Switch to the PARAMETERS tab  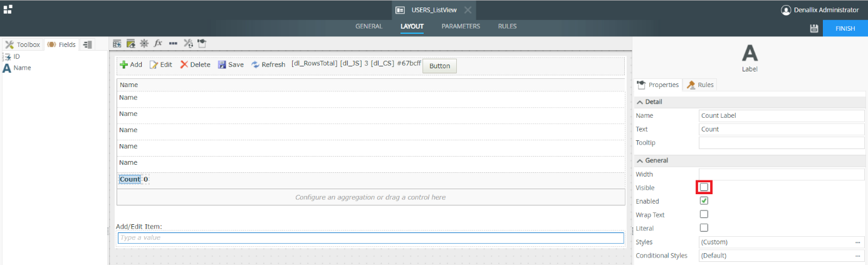pyautogui.click(x=461, y=26)
